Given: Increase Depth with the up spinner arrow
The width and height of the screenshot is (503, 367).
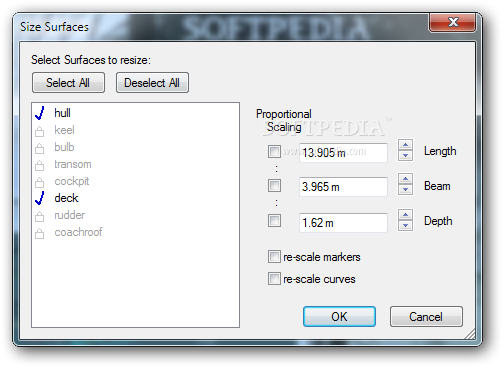Looking at the screenshot, I should click(405, 215).
